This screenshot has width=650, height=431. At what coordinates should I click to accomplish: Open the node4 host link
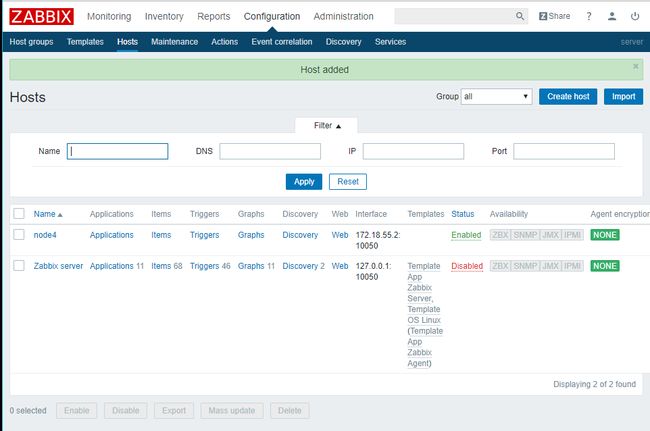point(45,235)
